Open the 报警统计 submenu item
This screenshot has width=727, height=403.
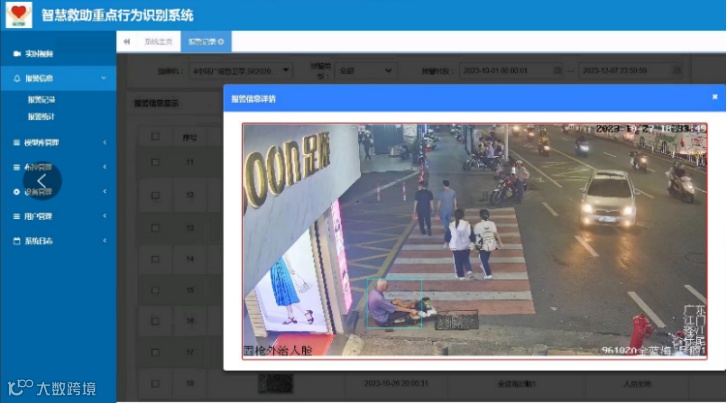pos(41,116)
